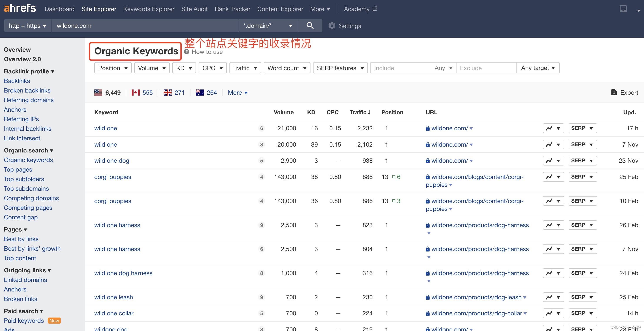Open Keywords Explorer in top menu
This screenshot has width=644, height=331.
149,9
